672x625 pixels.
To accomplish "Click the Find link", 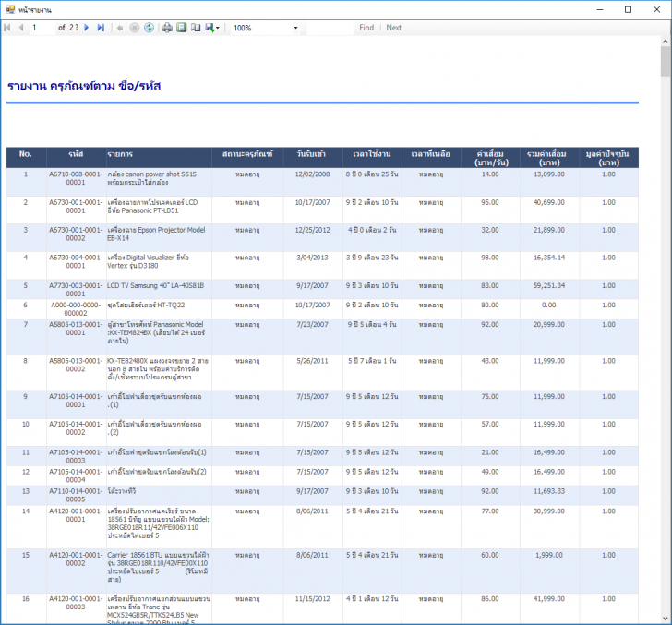I will tap(366, 28).
